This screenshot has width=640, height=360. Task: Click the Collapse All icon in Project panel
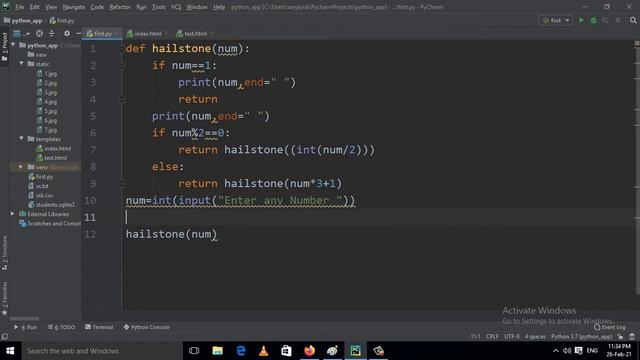click(52, 33)
